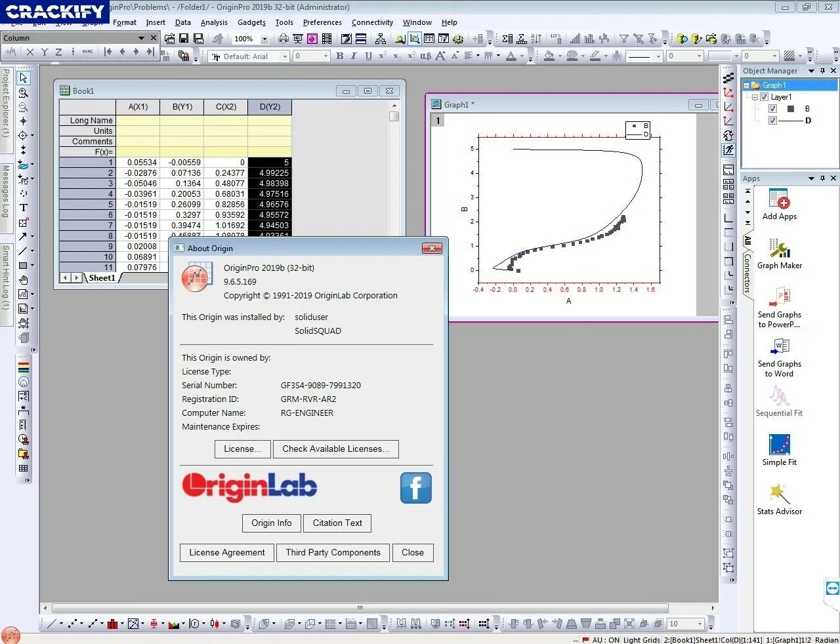Open the Format menu
840x644 pixels.
[x=125, y=22]
